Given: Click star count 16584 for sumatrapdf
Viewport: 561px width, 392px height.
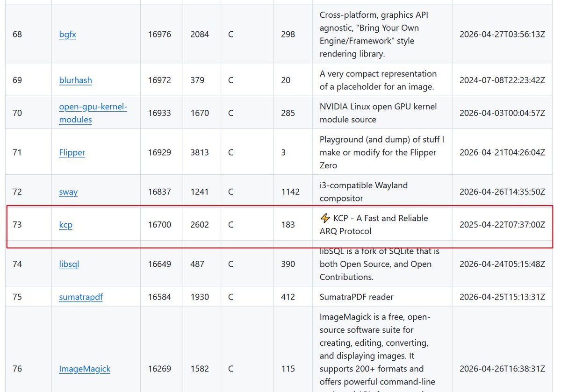Looking at the screenshot, I should pyautogui.click(x=159, y=297).
